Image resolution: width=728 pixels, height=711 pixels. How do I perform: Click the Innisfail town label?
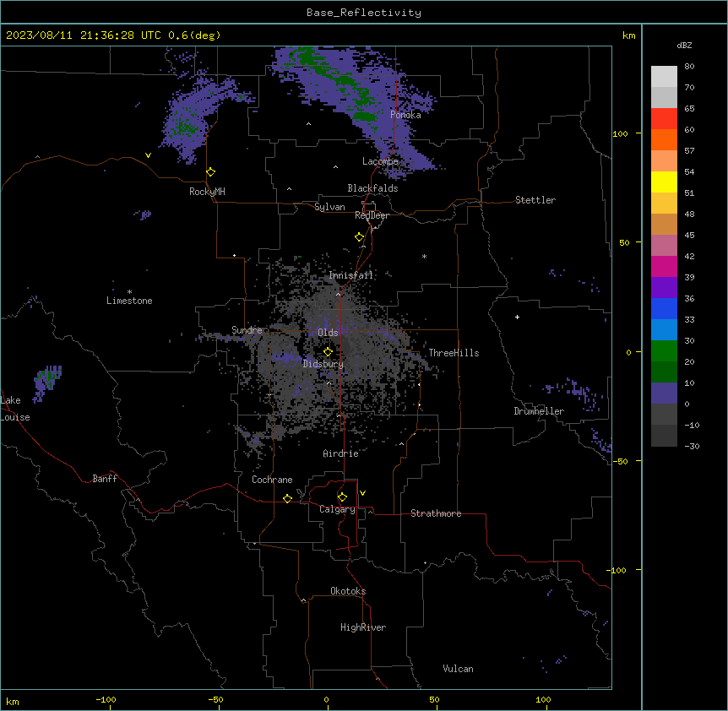pyautogui.click(x=350, y=275)
